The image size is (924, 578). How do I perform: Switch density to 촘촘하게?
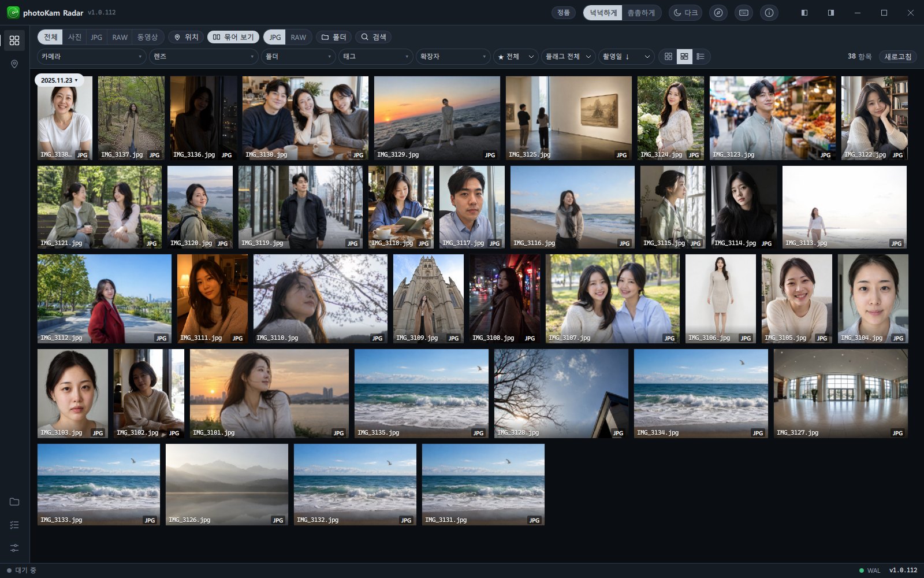[x=641, y=13]
